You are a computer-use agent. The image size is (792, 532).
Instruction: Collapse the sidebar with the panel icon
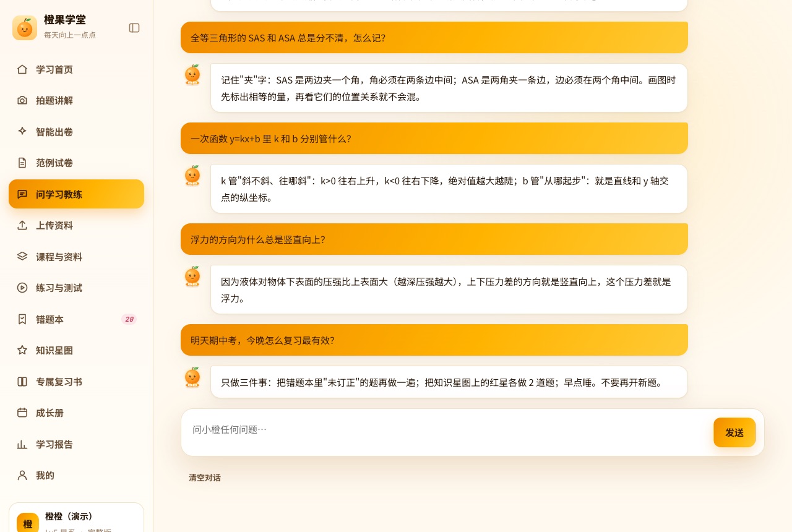(x=134, y=28)
